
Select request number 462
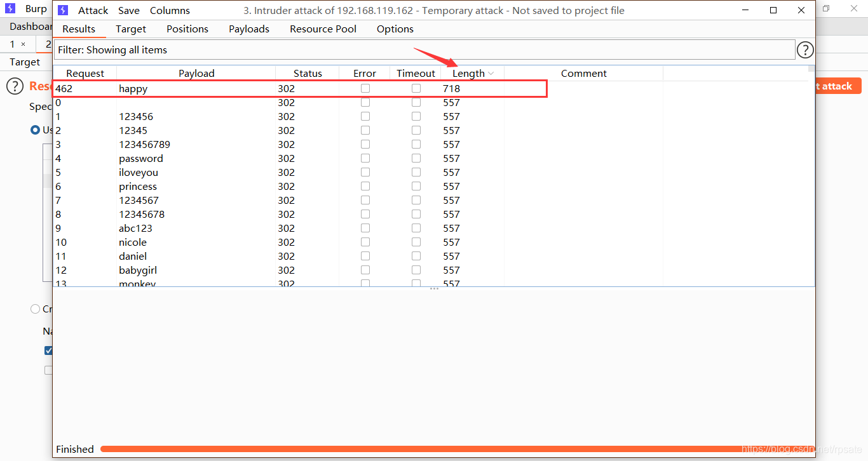(64, 89)
